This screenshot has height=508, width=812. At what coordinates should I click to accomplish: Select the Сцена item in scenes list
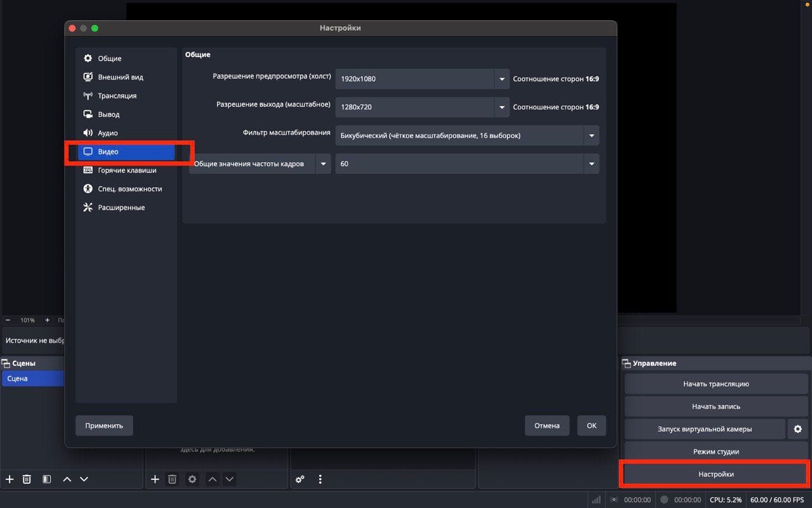point(32,378)
